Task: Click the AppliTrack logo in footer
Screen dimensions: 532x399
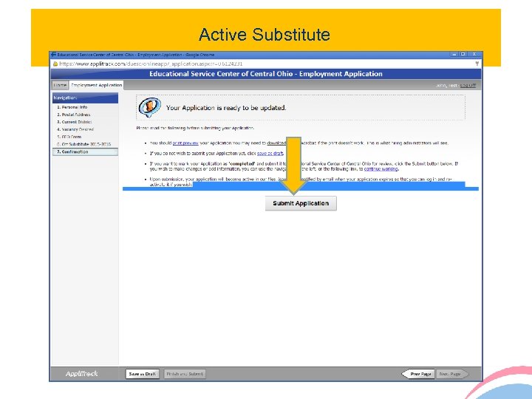Action: point(81,374)
